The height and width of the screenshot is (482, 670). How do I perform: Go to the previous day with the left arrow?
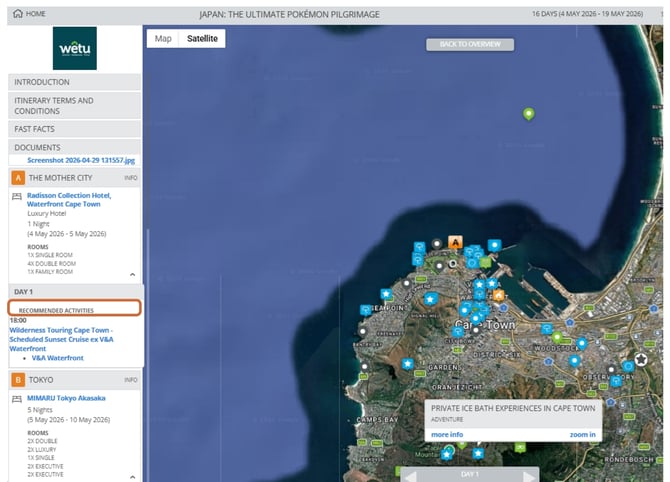tap(410, 476)
